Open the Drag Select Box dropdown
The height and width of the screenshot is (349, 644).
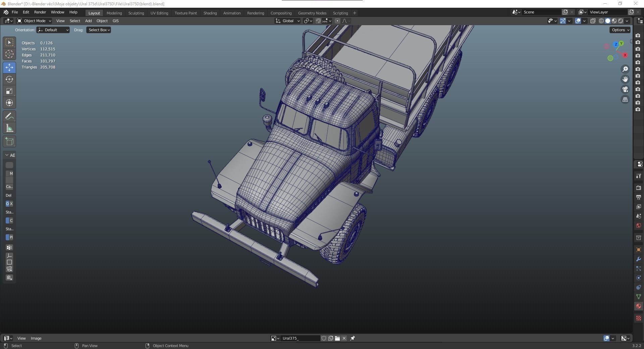99,30
